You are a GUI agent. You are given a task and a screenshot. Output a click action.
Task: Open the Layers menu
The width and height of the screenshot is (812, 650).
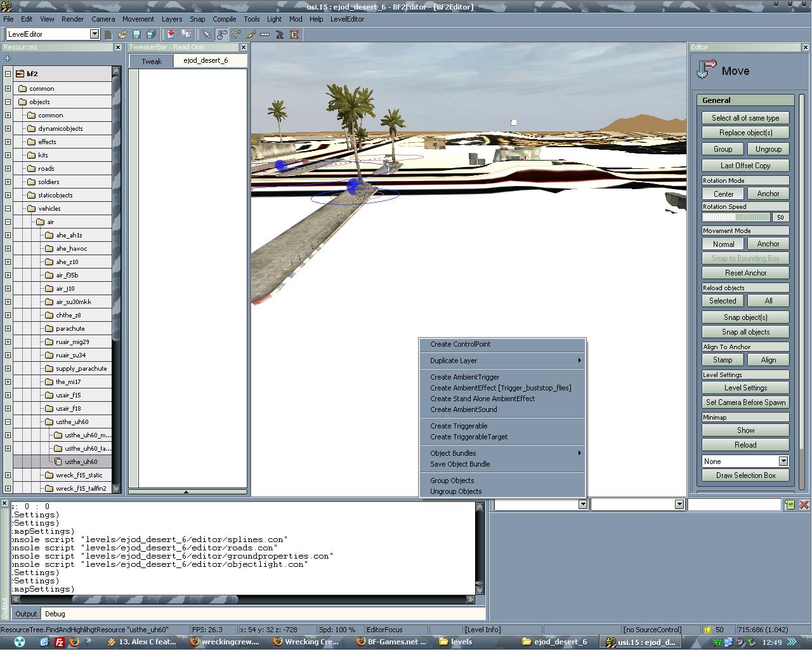pyautogui.click(x=171, y=19)
